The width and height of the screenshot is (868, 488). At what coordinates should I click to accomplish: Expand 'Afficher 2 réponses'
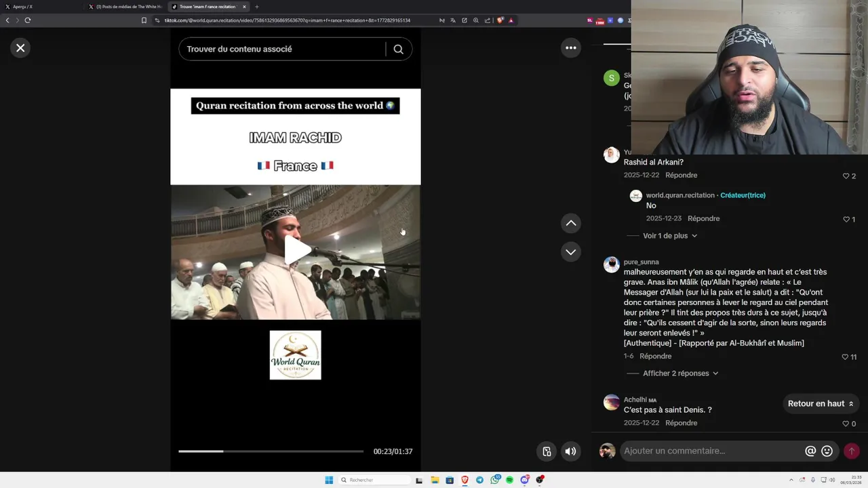pyautogui.click(x=680, y=373)
